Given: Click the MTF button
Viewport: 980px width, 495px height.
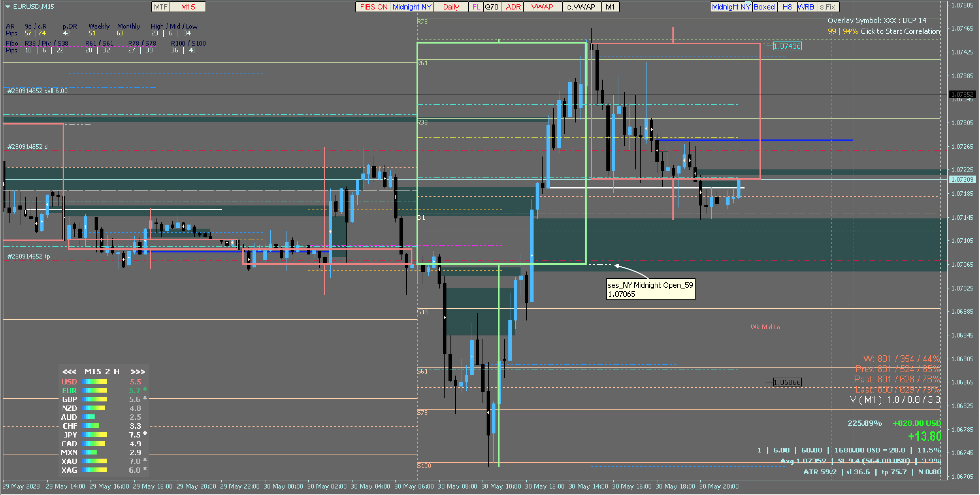Looking at the screenshot, I should [160, 7].
